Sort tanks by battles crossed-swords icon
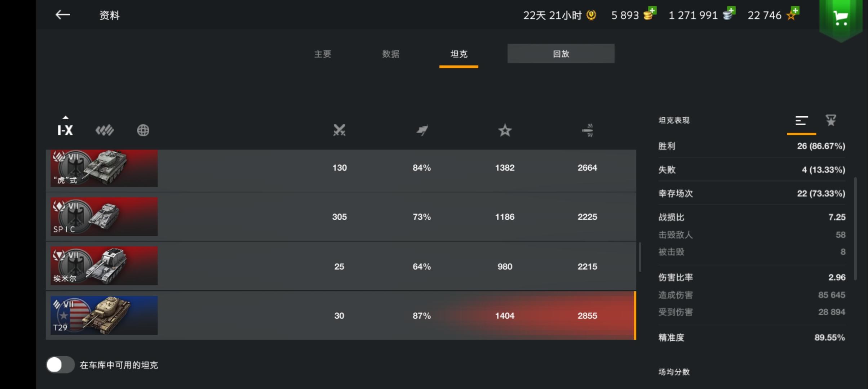868x389 pixels. pos(339,130)
